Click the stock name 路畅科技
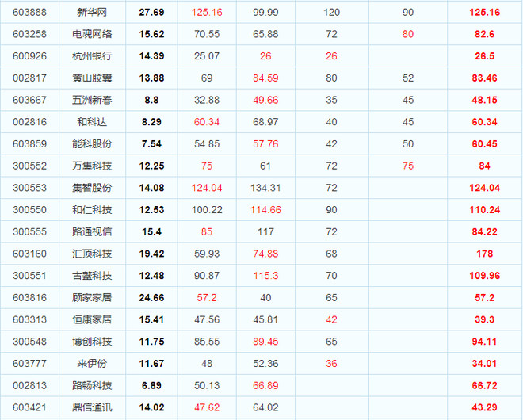The height and width of the screenshot is (420, 523). (92, 386)
